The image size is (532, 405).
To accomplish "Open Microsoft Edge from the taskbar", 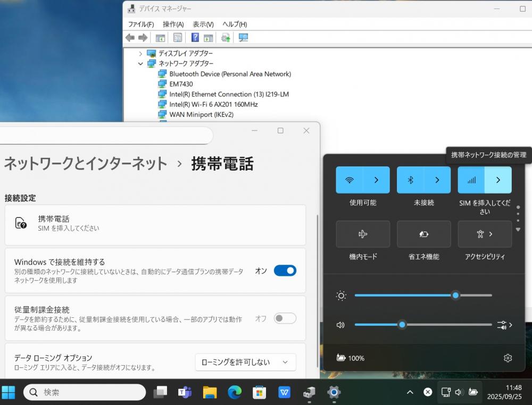I will pyautogui.click(x=235, y=393).
